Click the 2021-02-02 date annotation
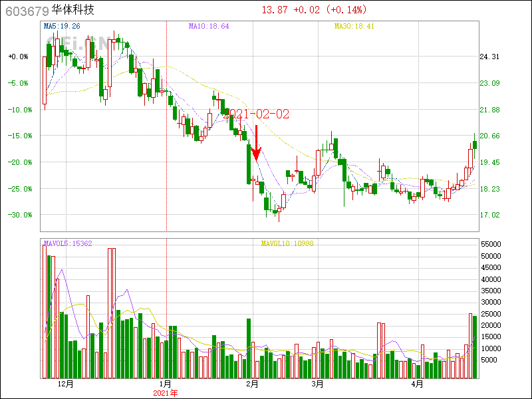This screenshot has height=399, width=532. coord(256,114)
